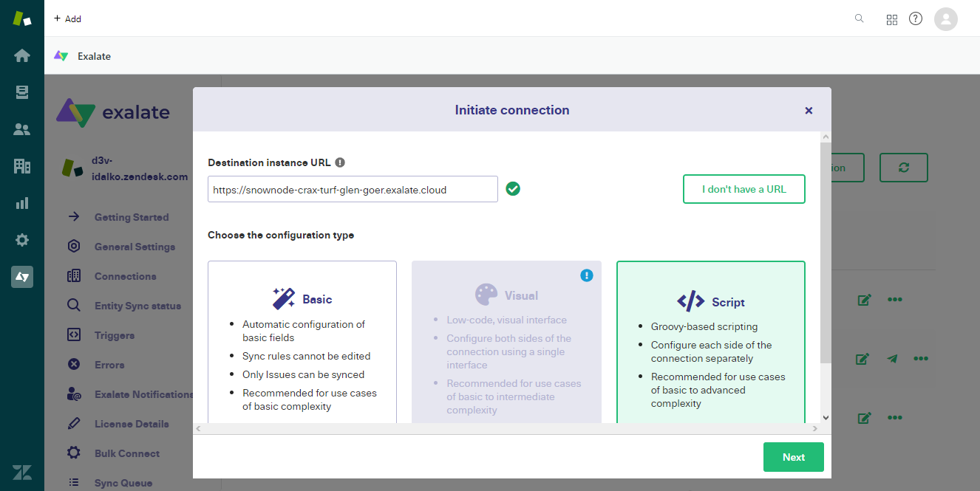The image size is (980, 491).
Task: Click the Visual palette icon
Action: 486,295
